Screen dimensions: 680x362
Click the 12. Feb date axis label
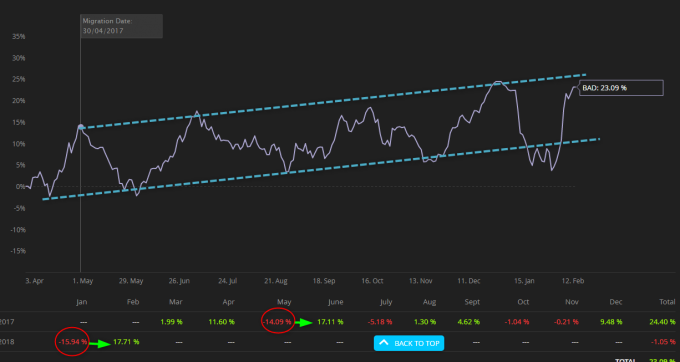pyautogui.click(x=573, y=281)
